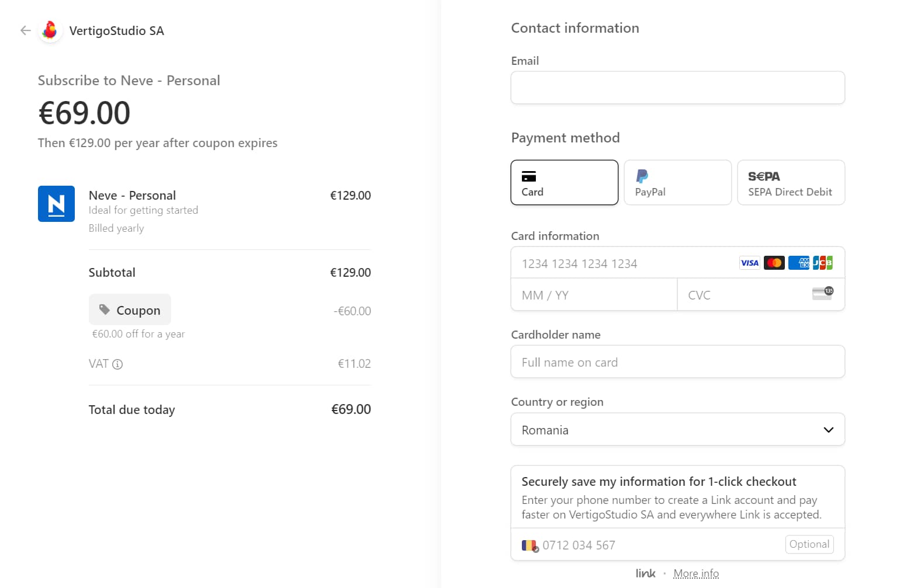Click the Visa card logo

tap(749, 263)
